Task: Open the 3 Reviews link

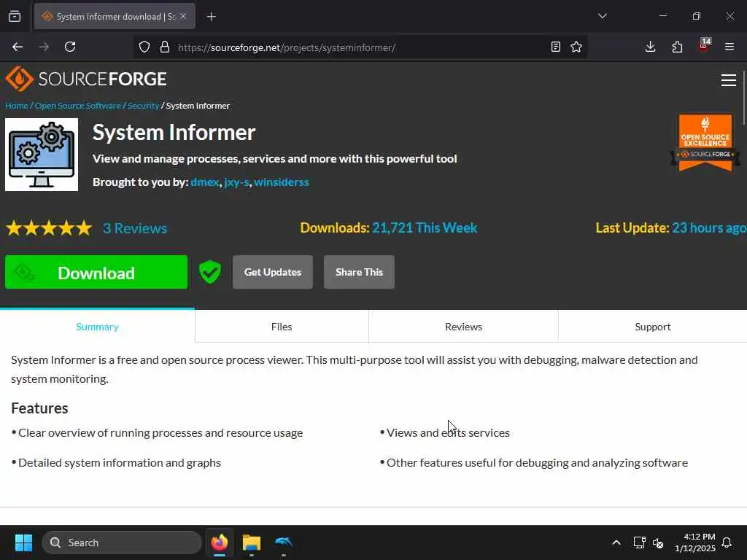Action: (135, 228)
